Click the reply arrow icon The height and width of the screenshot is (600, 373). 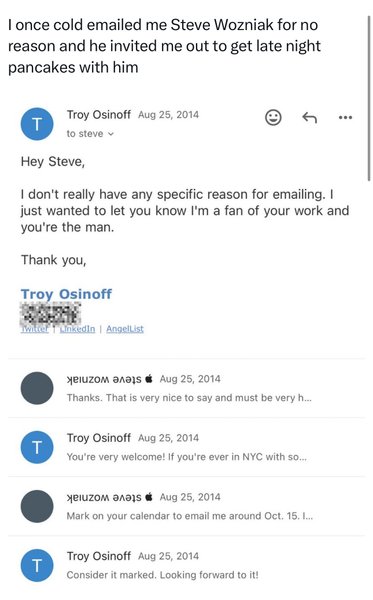tap(309, 117)
